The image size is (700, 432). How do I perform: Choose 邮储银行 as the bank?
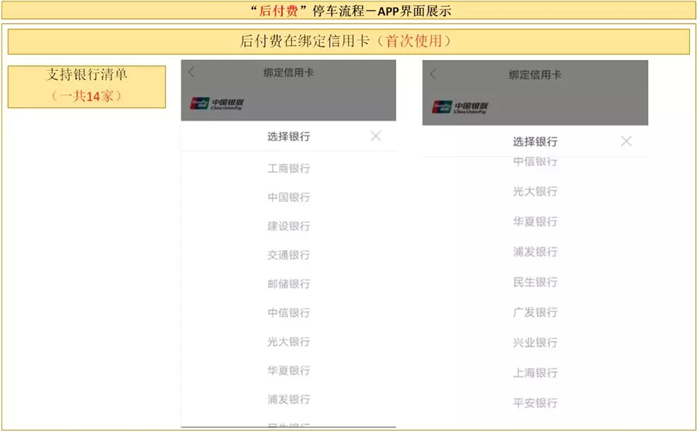click(288, 284)
